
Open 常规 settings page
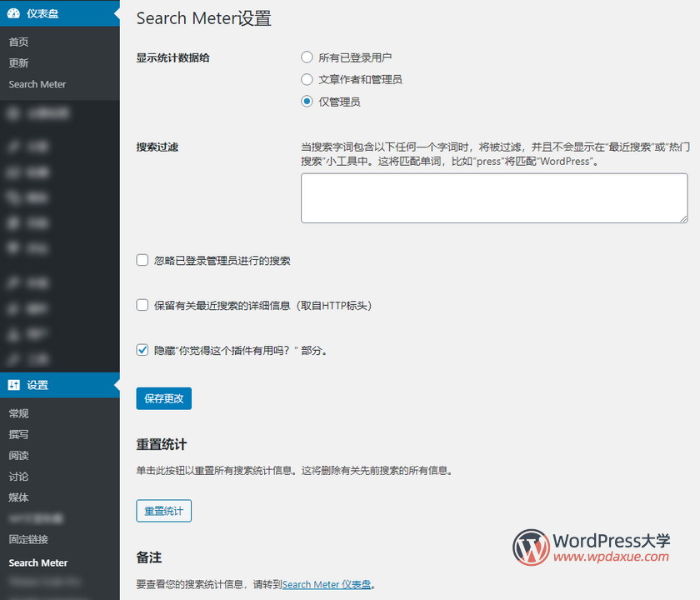tap(19, 413)
